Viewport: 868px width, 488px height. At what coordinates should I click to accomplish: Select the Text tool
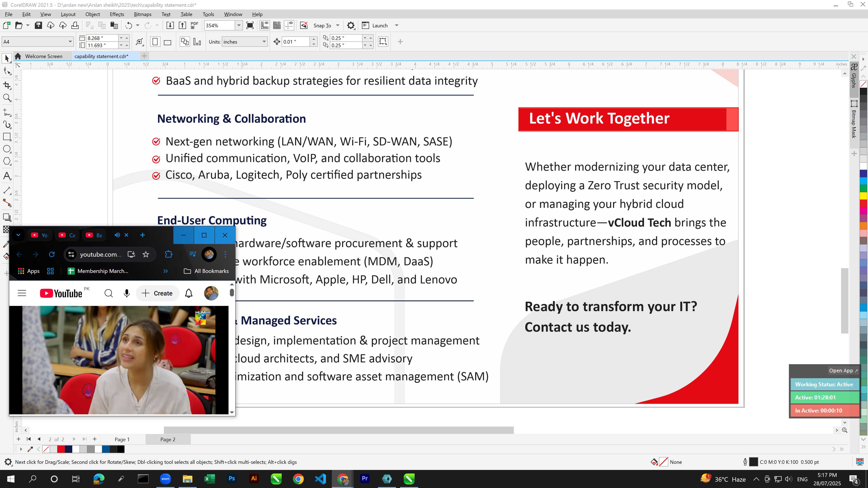7,176
